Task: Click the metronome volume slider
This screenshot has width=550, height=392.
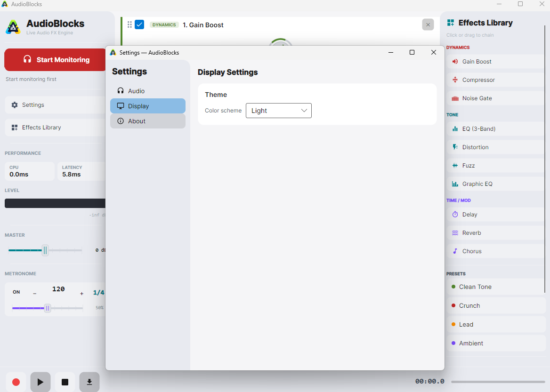Action: (48, 308)
